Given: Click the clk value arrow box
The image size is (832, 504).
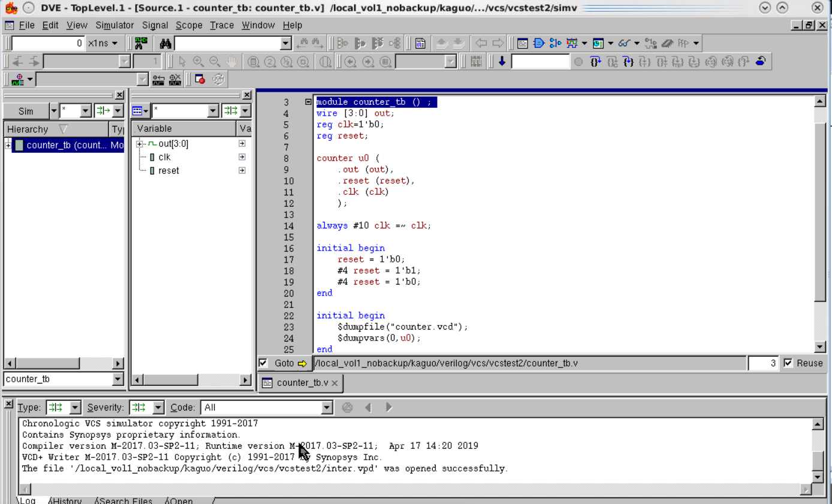Looking at the screenshot, I should (242, 157).
